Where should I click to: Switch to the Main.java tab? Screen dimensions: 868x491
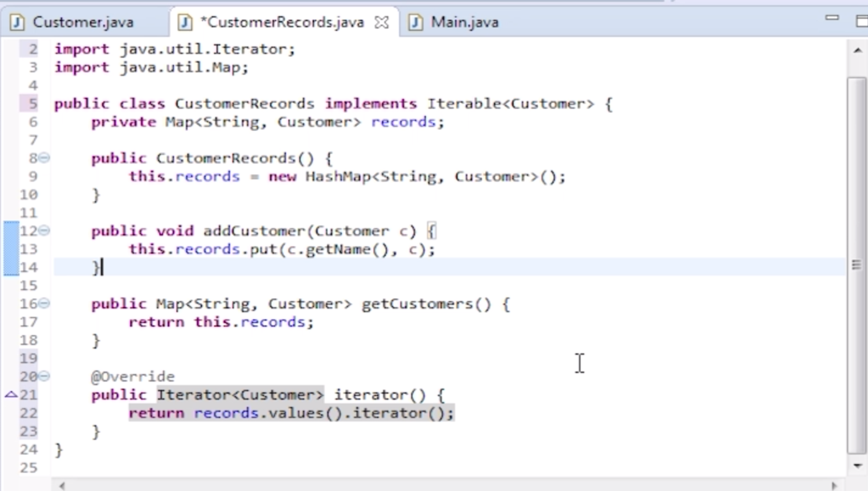click(x=464, y=22)
